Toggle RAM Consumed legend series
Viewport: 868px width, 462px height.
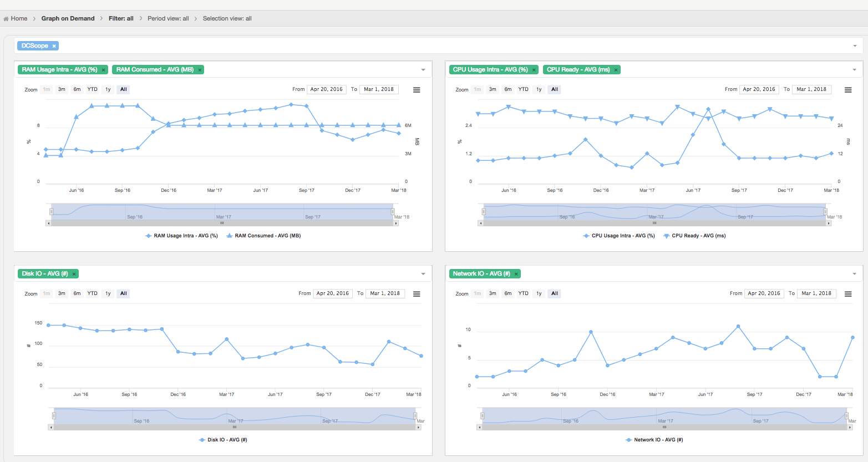point(263,236)
